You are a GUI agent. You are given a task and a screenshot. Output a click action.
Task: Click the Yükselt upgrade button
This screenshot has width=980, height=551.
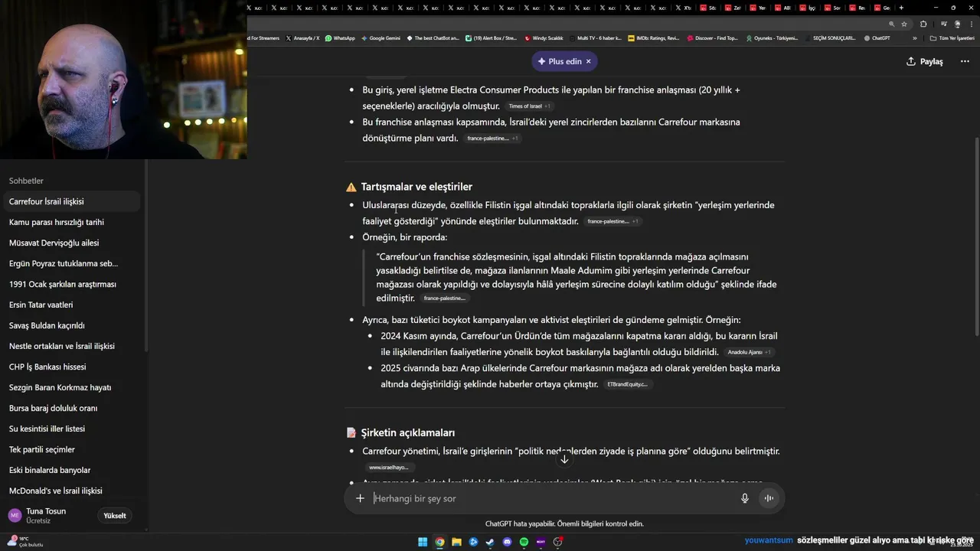point(115,516)
